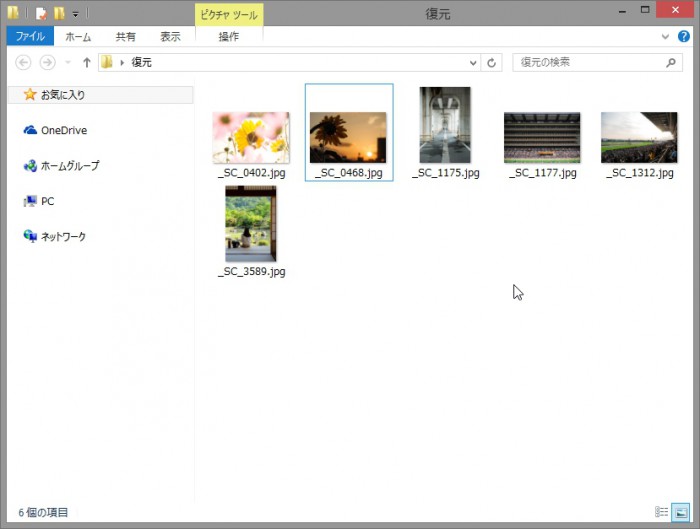Select the ピクチャ ツール contextual tab header

tap(229, 15)
